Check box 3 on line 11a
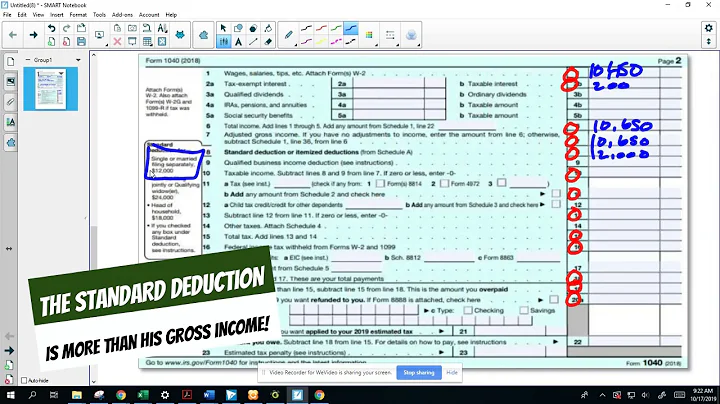Screen dimensions: 720x404 (501, 183)
